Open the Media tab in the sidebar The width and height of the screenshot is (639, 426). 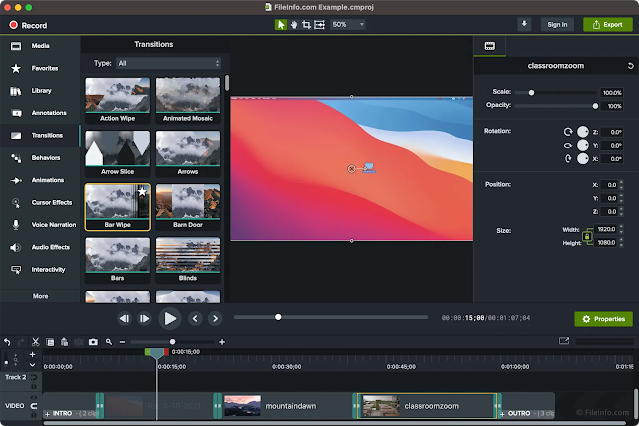click(40, 46)
